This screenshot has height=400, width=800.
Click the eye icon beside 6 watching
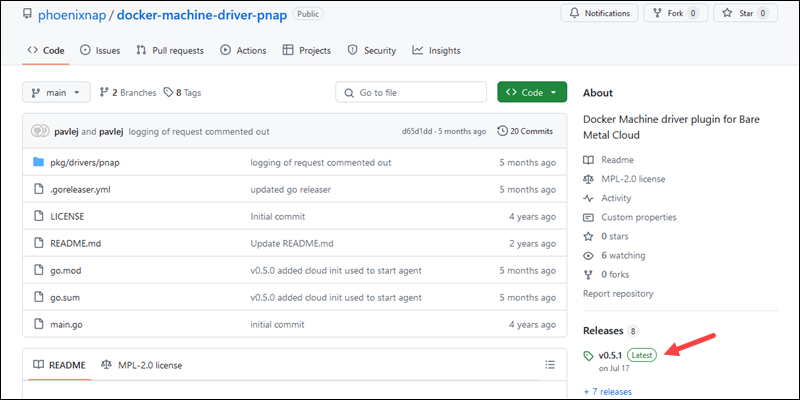coord(589,256)
